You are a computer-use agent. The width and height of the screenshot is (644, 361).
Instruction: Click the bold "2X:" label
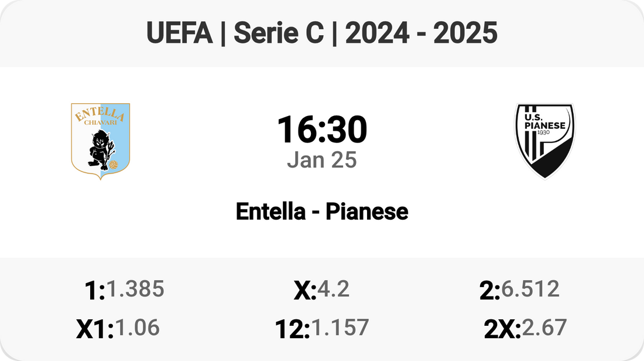coord(502,329)
